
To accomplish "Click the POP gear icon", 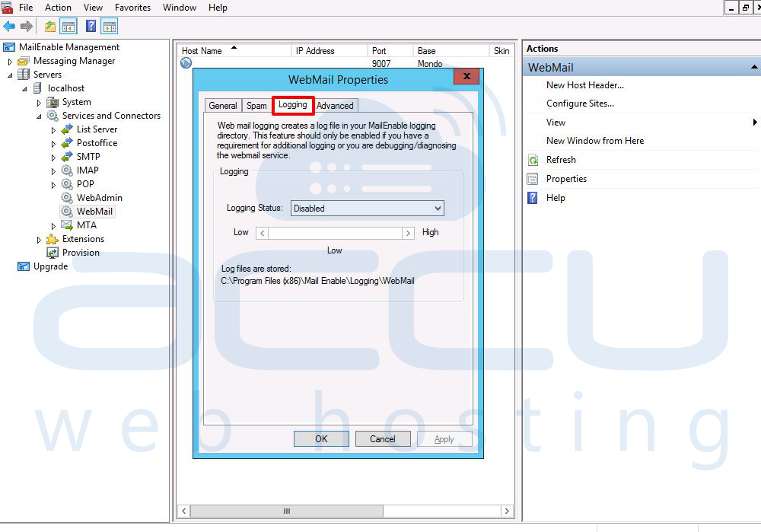I will coord(67,184).
